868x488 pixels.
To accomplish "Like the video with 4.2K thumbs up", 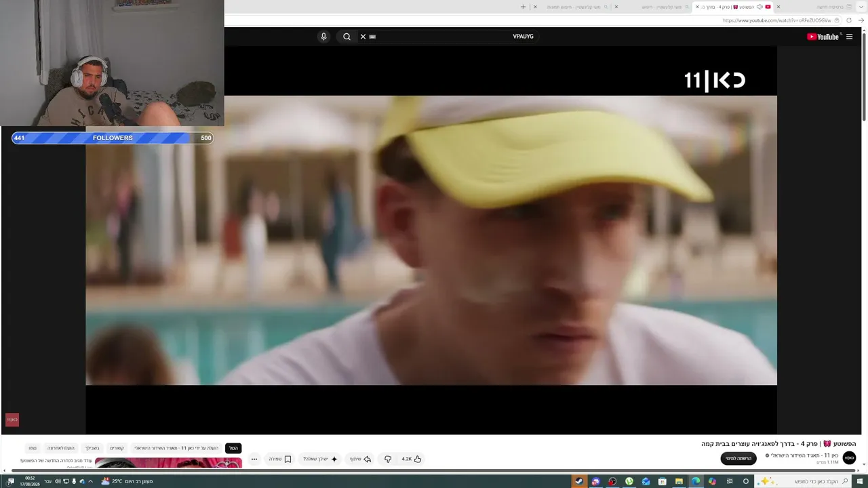I will (412, 459).
